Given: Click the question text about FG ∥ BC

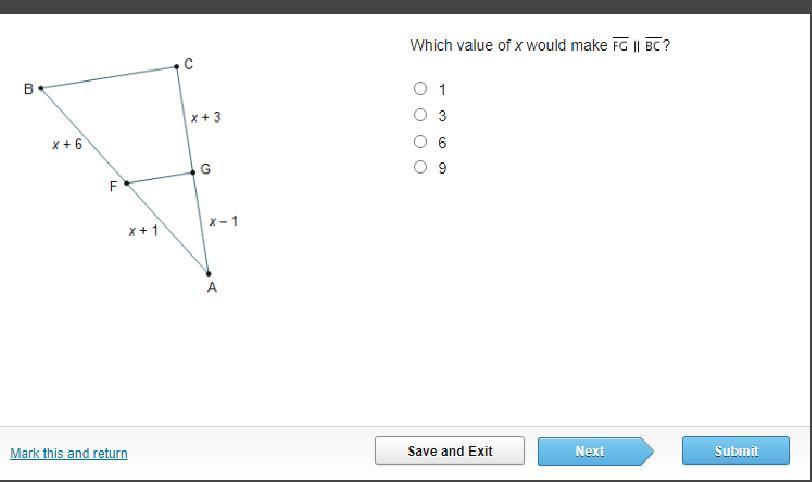Looking at the screenshot, I should pyautogui.click(x=539, y=45).
